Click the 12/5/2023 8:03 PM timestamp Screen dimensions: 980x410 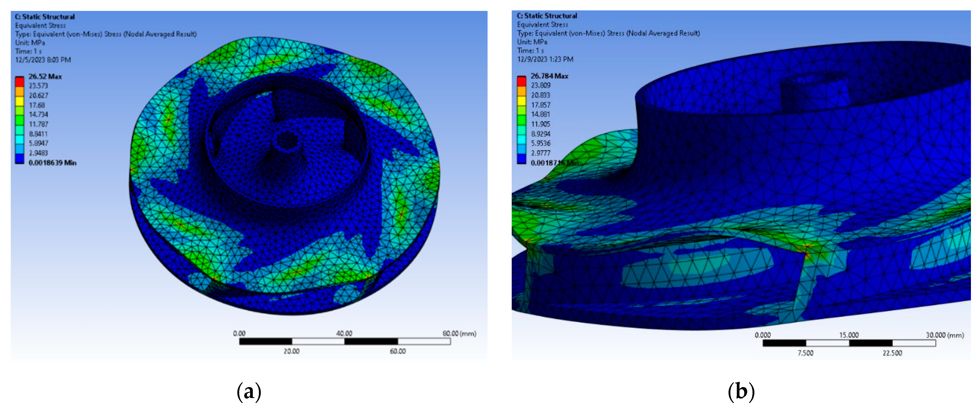43,60
